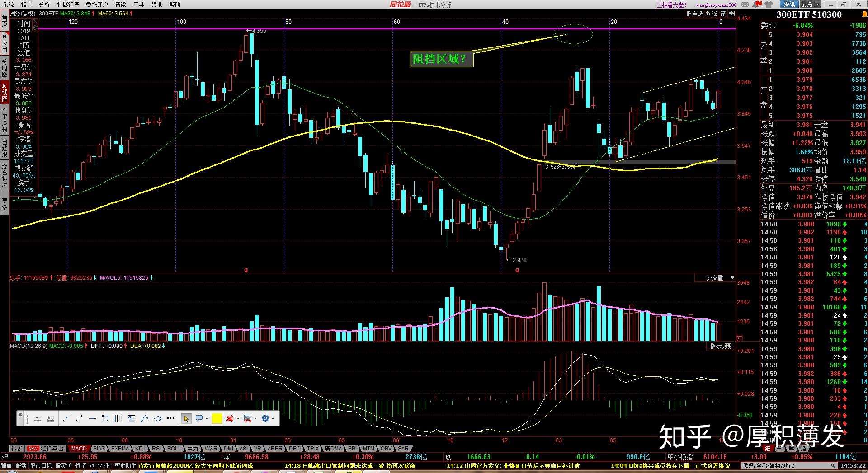
Task: Switch to the KDJ indicator tab
Action: pyautogui.click(x=140, y=449)
